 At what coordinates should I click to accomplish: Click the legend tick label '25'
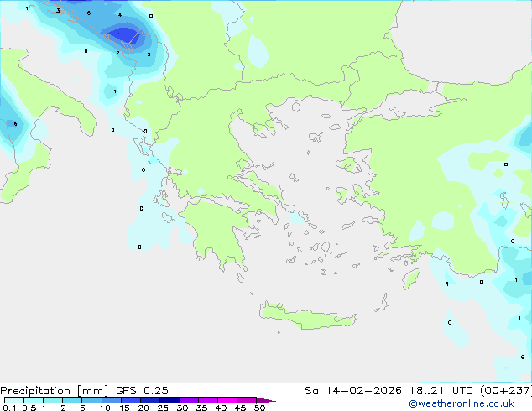click(x=163, y=408)
